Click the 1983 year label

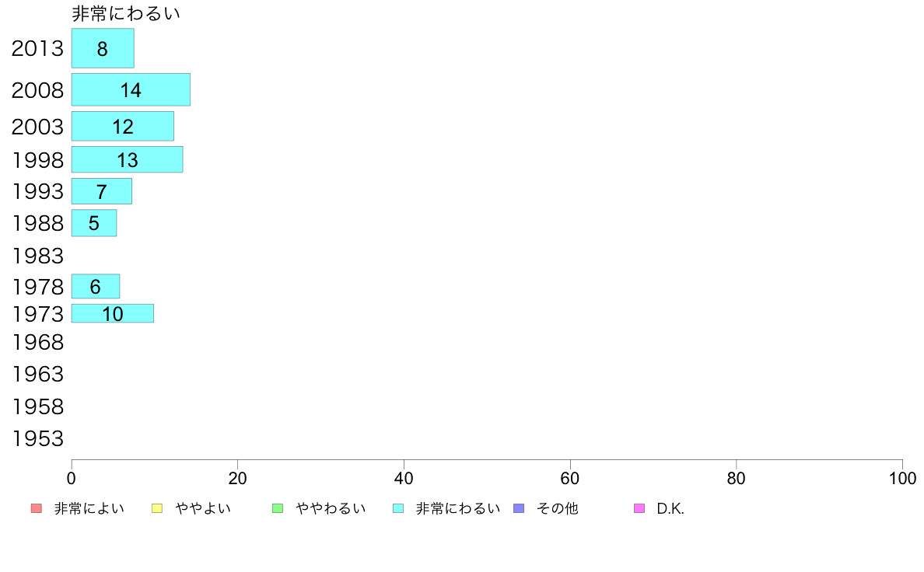tap(37, 256)
